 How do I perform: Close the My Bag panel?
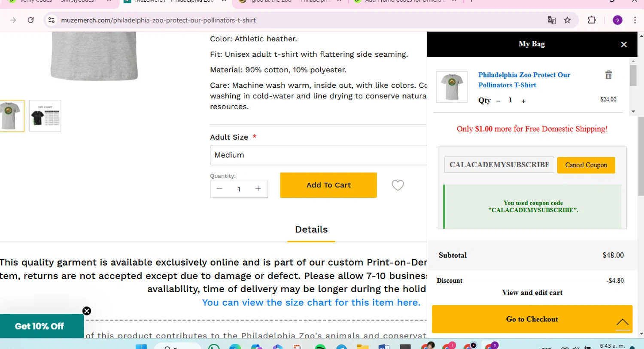click(624, 44)
